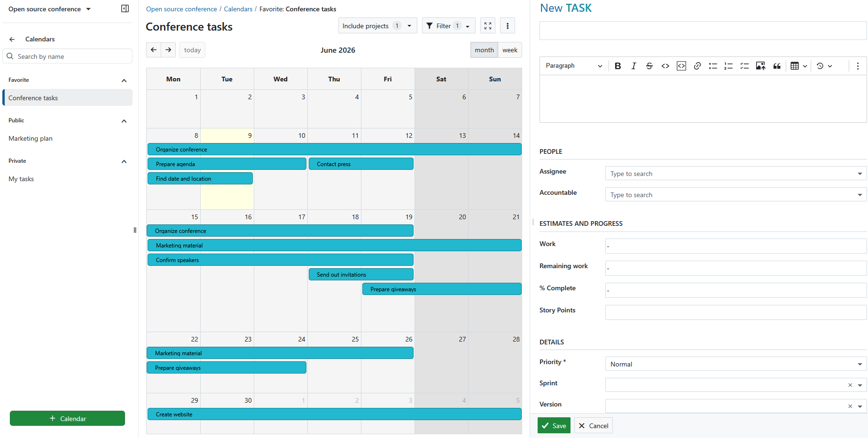Insert to-do checklist
This screenshot has width=868, height=438.
click(744, 66)
